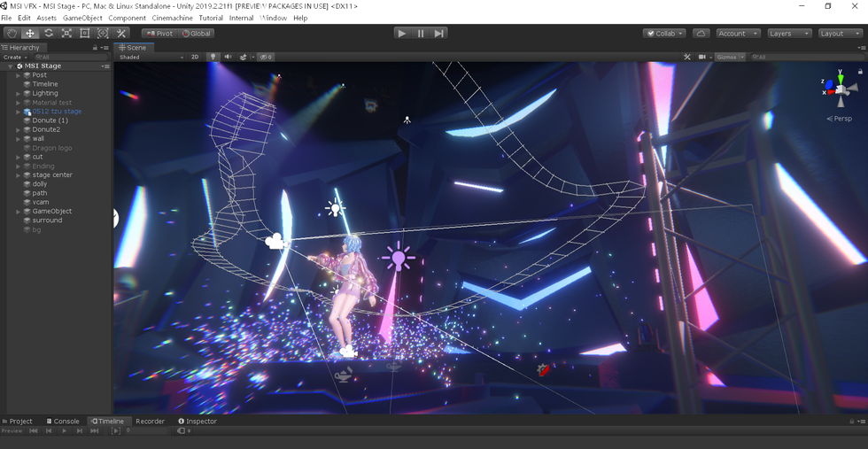Switch to the Inspector tab
The width and height of the screenshot is (868, 449).
pyautogui.click(x=198, y=422)
